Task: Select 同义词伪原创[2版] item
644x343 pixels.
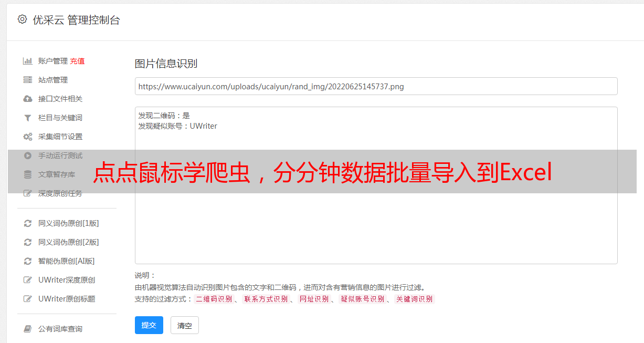Action: click(69, 242)
